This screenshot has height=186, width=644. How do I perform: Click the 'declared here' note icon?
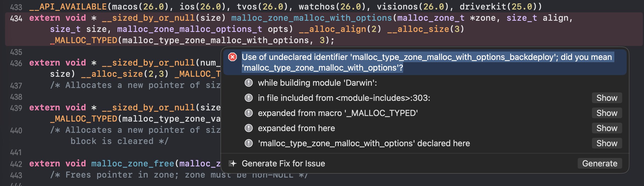(x=248, y=143)
